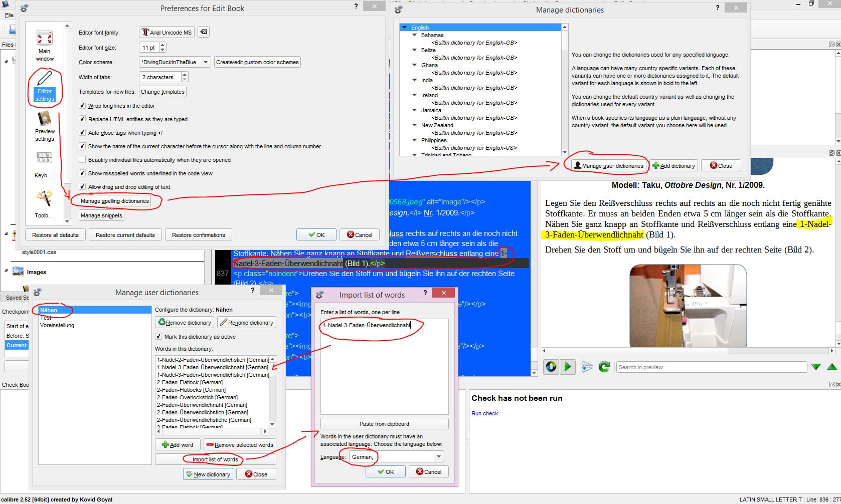Increase the Width of tabs spinner
The image size is (841, 504).
click(185, 75)
